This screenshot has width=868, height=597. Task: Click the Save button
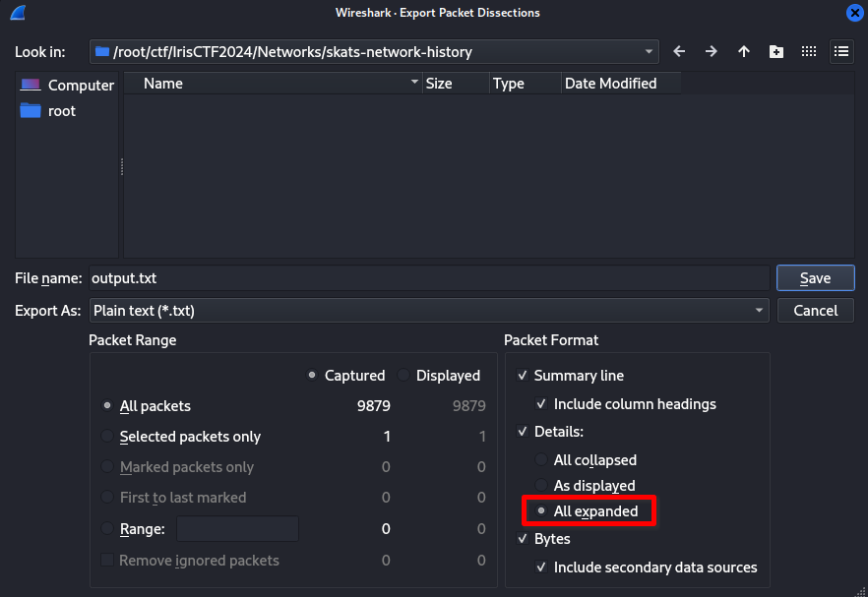pyautogui.click(x=816, y=277)
